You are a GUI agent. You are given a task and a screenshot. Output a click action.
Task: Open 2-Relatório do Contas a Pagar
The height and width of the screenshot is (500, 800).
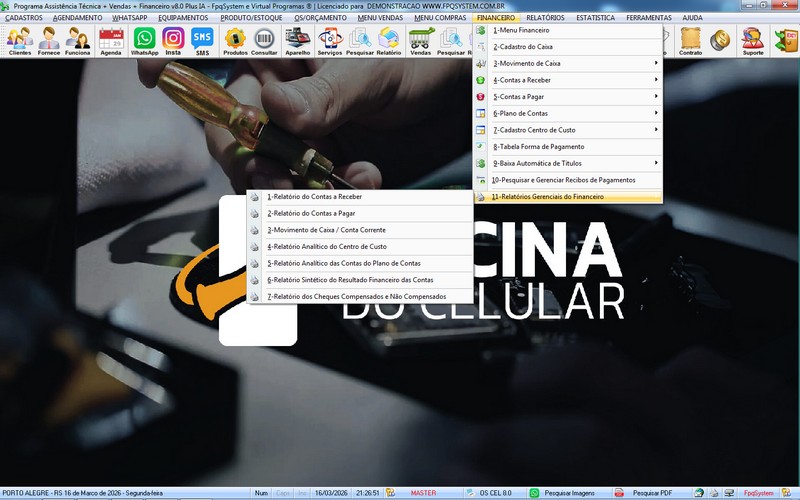pyautogui.click(x=360, y=213)
